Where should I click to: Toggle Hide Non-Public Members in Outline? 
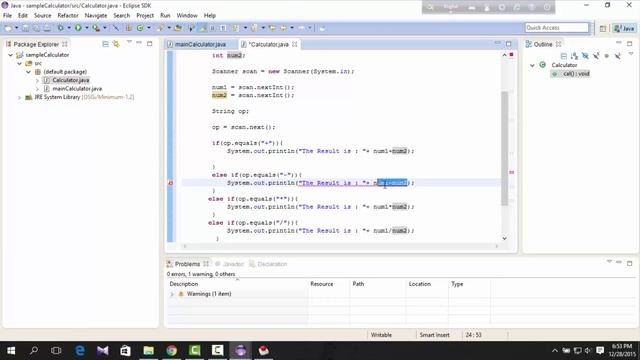click(x=607, y=56)
